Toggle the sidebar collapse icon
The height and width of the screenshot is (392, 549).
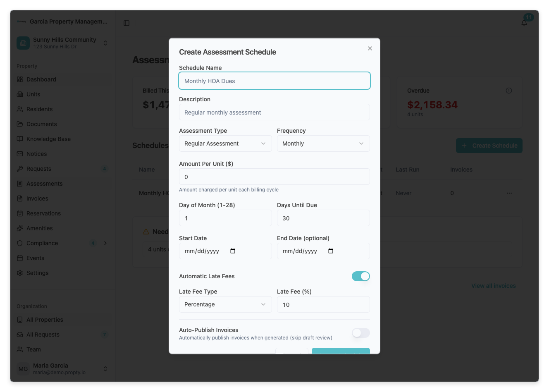tap(127, 23)
